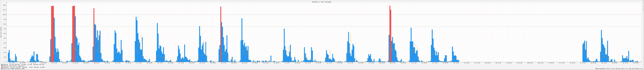Click the "bits per second" axis label
The image size is (644, 70).
click(x=1, y=32)
